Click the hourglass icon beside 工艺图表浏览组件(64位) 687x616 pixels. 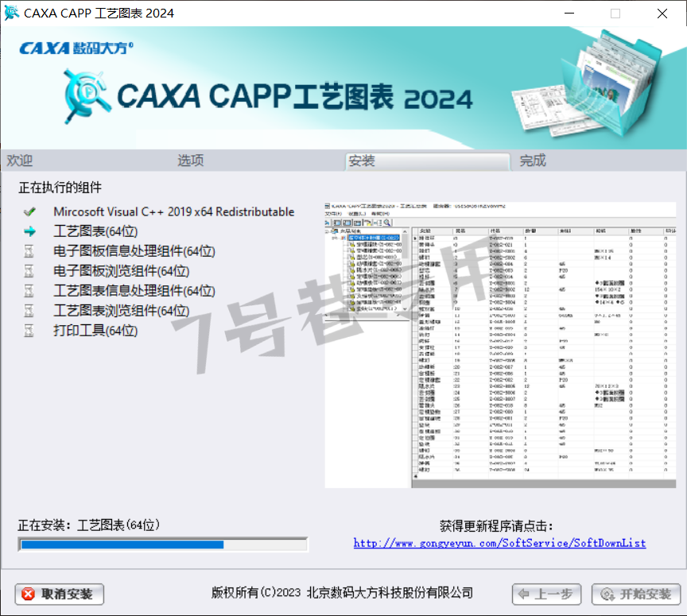tap(29, 311)
